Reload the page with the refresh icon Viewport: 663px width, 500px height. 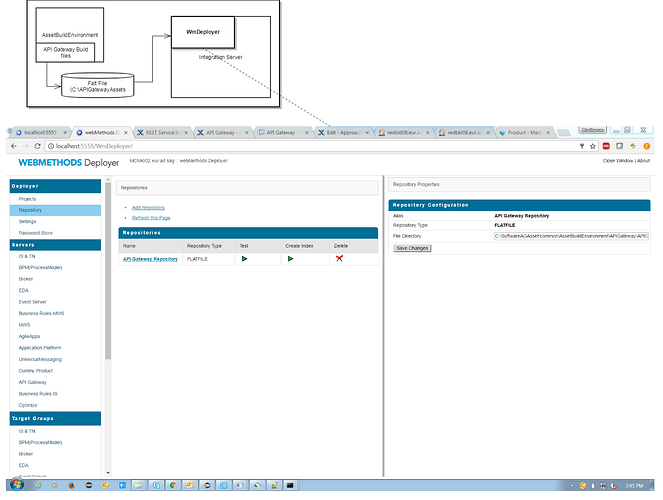tap(37, 146)
